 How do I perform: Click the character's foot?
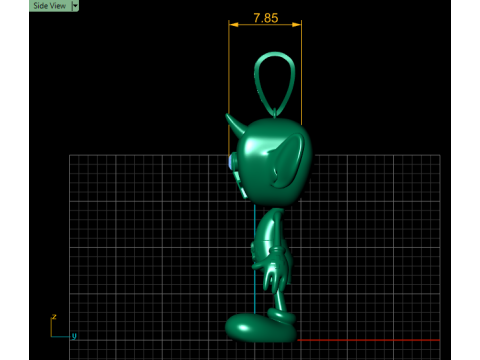click(261, 327)
